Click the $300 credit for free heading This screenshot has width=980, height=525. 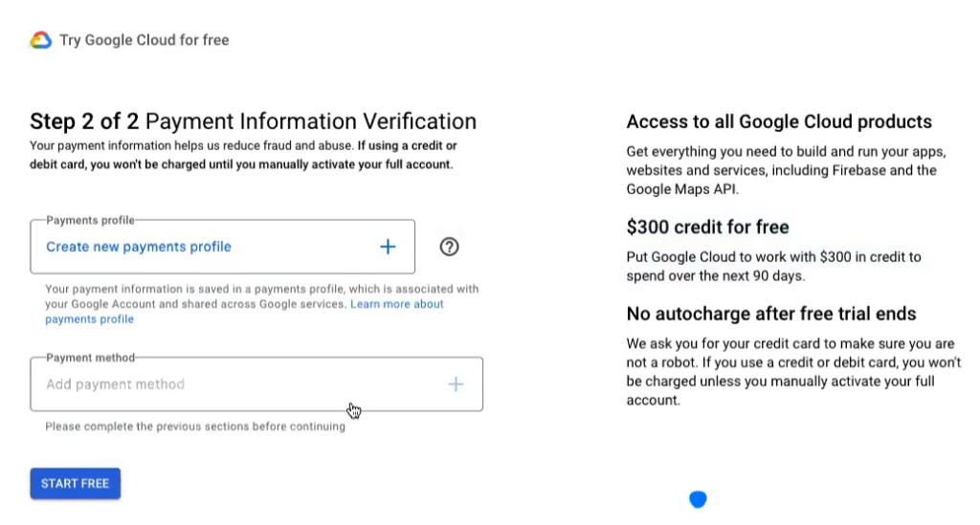(707, 227)
